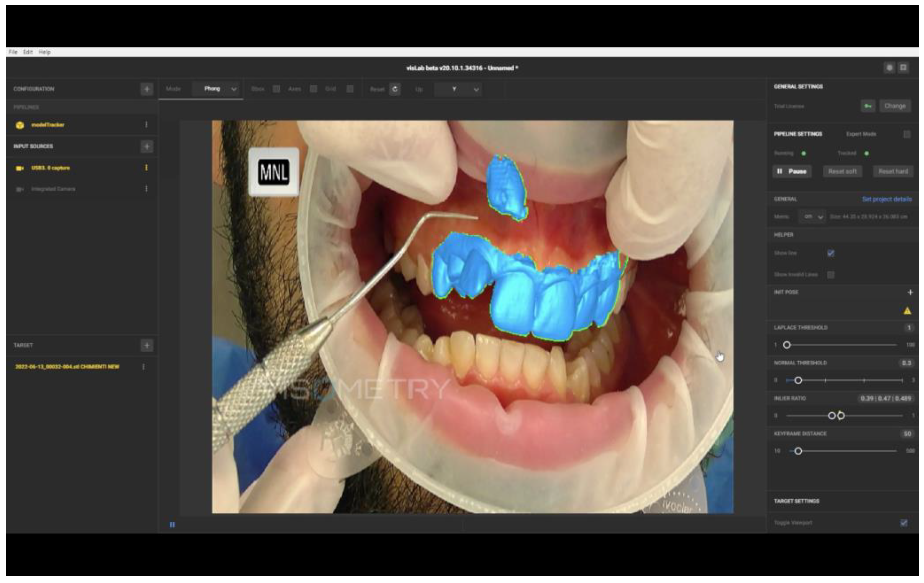924x583 pixels.
Task: Toggle the Grid checkbox in the toolbar
Action: tap(350, 89)
